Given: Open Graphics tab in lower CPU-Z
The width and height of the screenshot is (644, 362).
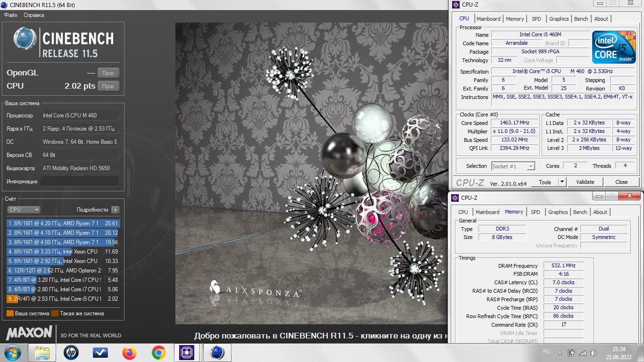Looking at the screenshot, I should [x=558, y=212].
